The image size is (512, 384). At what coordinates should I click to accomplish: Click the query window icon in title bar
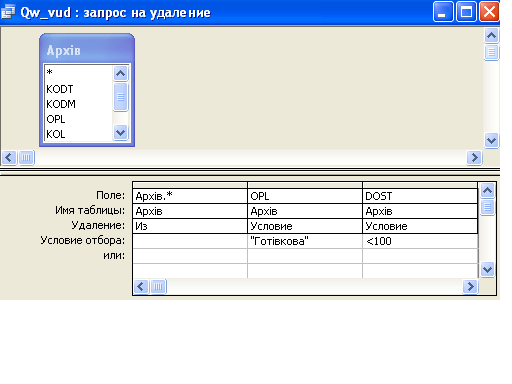[x=8, y=12]
